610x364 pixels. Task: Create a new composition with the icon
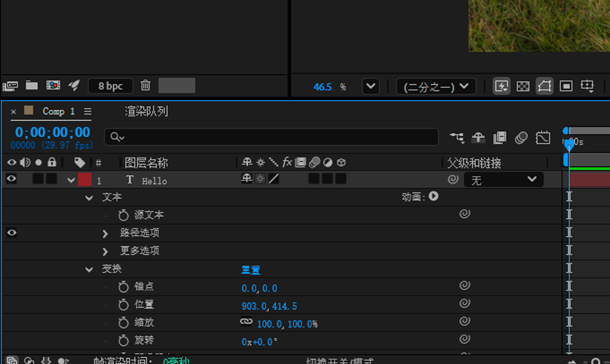53,85
